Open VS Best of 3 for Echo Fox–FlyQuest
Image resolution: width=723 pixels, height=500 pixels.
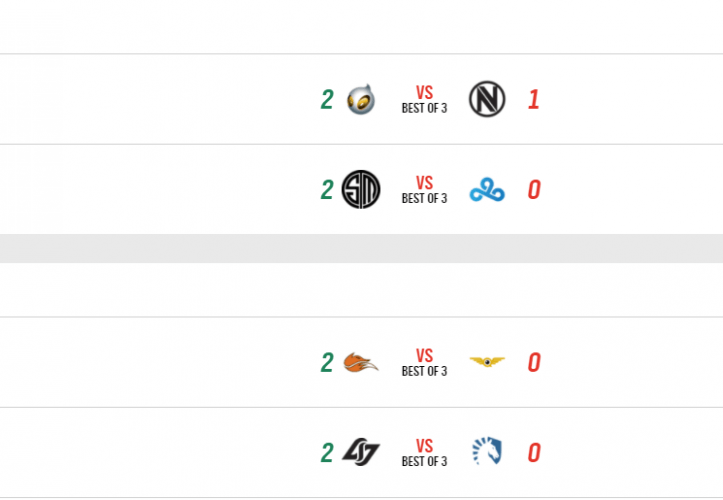(424, 362)
